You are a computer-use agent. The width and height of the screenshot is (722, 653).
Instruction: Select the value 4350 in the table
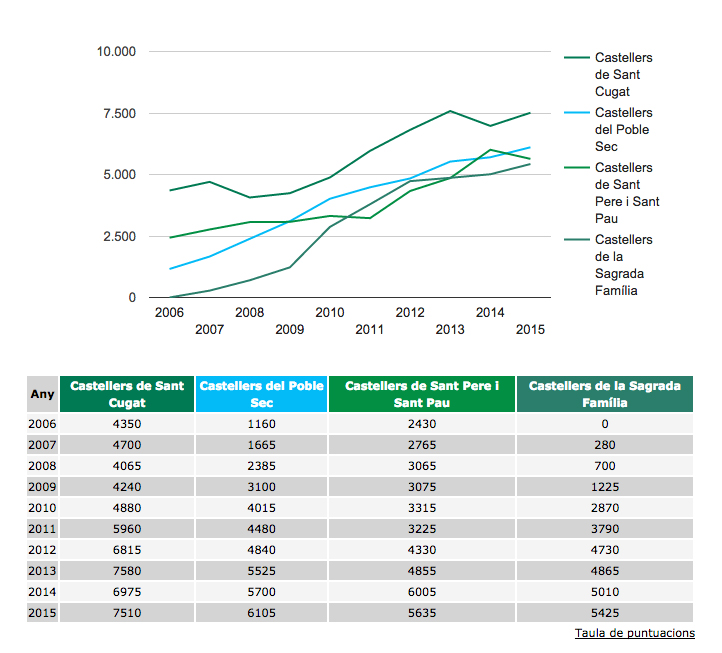click(x=127, y=424)
